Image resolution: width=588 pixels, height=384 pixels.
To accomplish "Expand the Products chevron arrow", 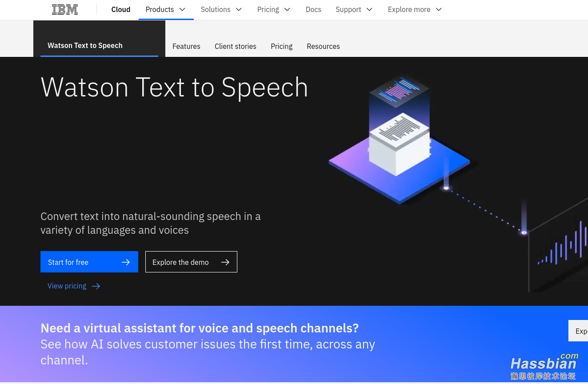I will [x=182, y=9].
